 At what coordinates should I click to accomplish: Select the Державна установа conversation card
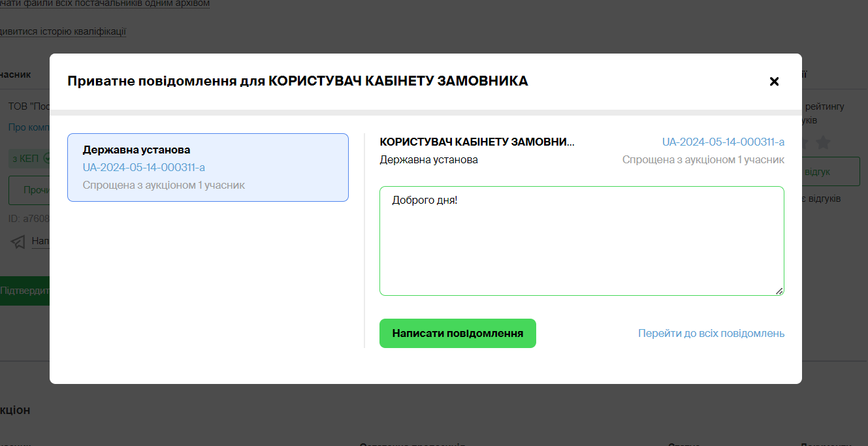pos(208,167)
